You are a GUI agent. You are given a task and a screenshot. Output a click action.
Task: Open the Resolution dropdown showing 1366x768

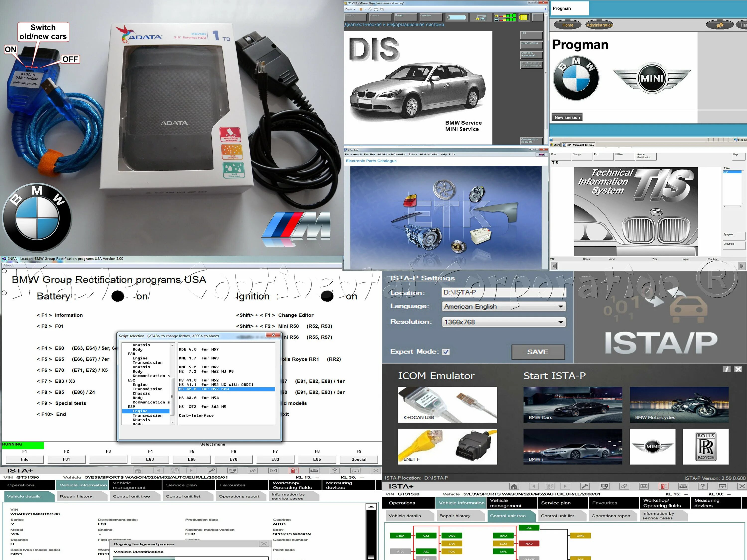tap(560, 322)
